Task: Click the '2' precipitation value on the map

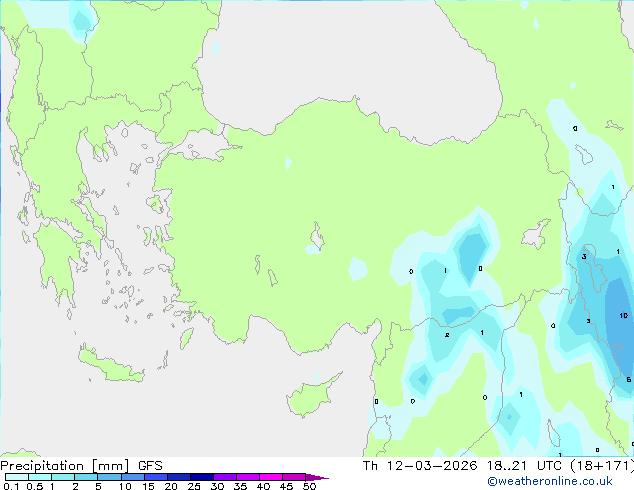Action: coord(447,335)
